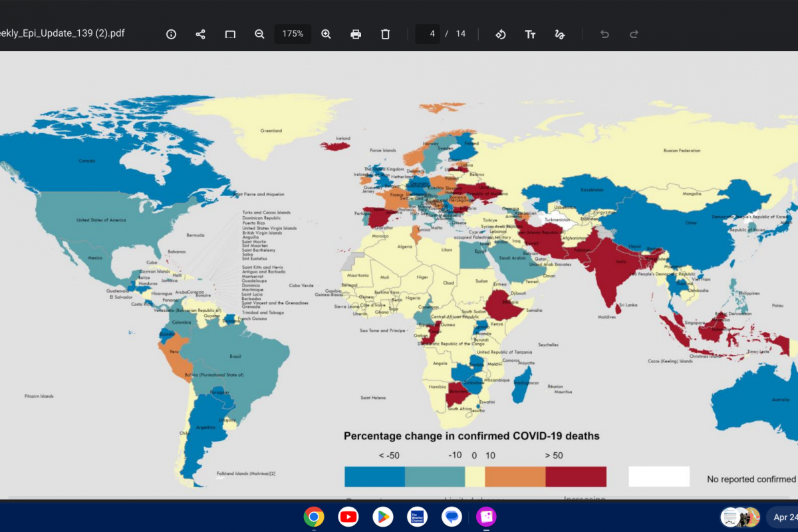Select the freehand draw annotation tool
The height and width of the screenshot is (532, 798).
point(560,34)
